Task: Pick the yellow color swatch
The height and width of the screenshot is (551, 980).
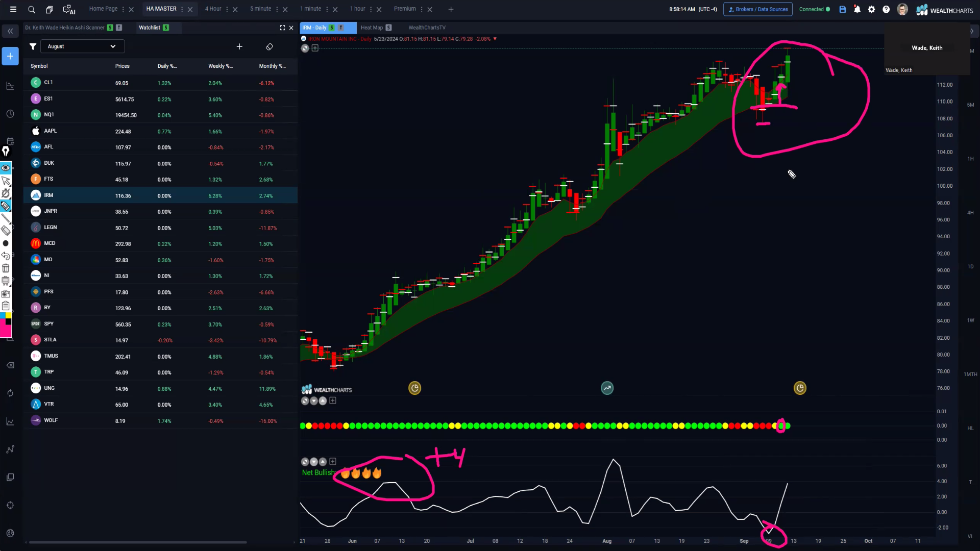Action: 9,315
